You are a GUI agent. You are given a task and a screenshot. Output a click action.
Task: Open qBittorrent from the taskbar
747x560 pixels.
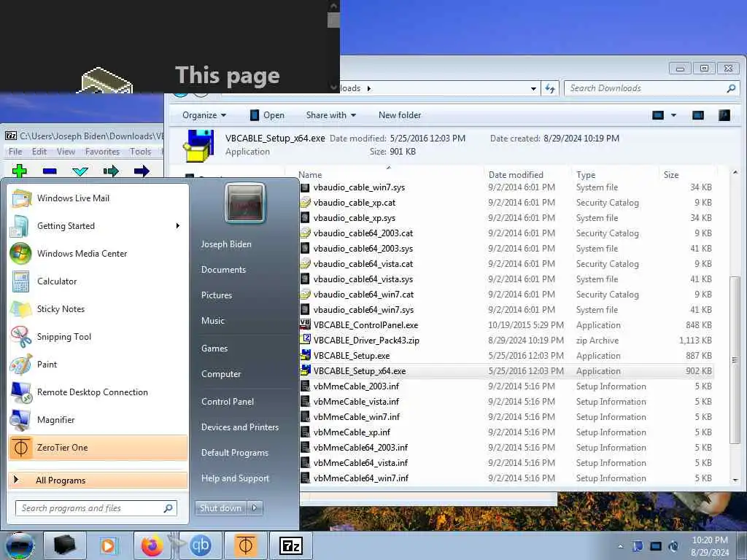(200, 545)
